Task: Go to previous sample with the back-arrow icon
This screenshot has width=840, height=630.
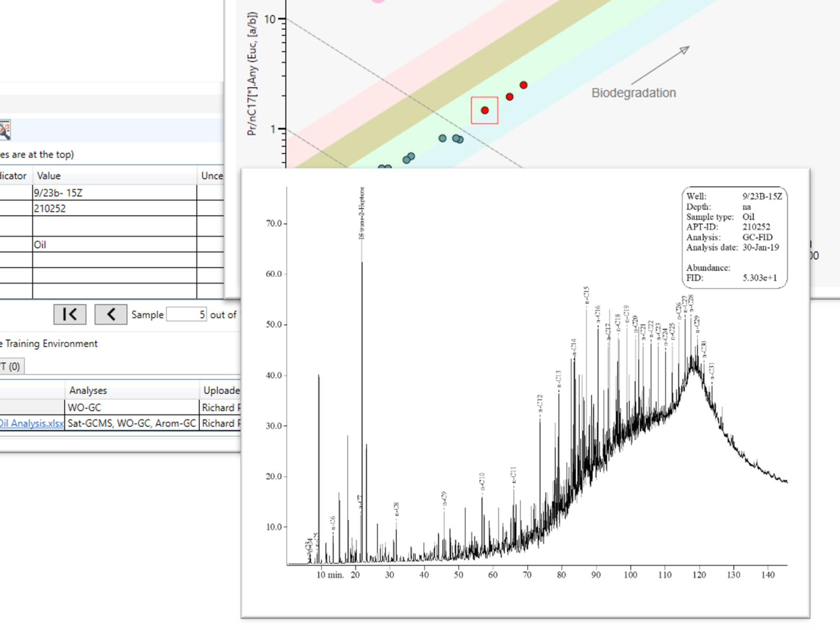Action: (111, 314)
